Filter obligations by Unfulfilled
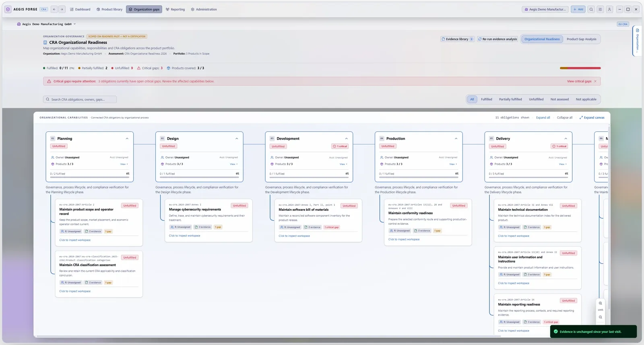The image size is (644, 345). click(x=536, y=99)
